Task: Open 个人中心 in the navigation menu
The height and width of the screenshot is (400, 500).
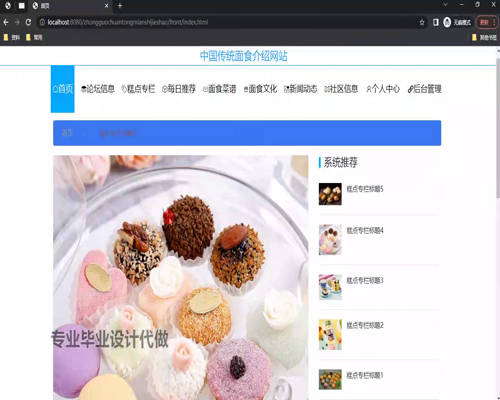Action: pyautogui.click(x=383, y=89)
